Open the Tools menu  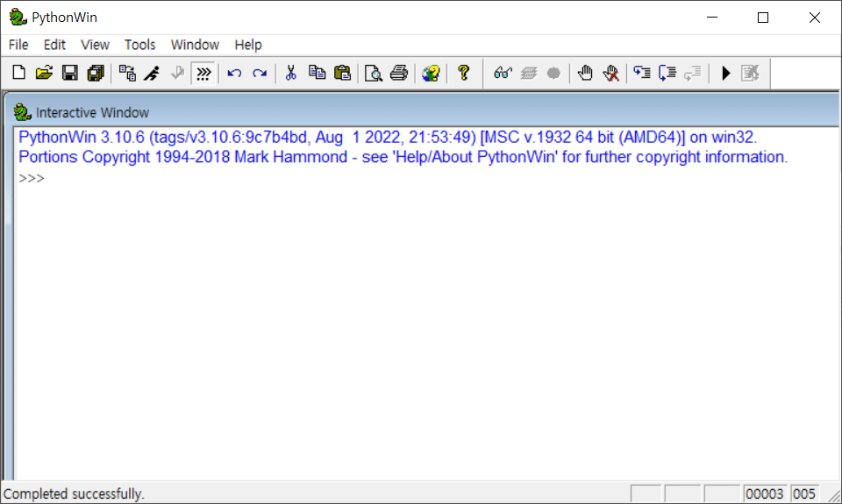click(x=139, y=45)
